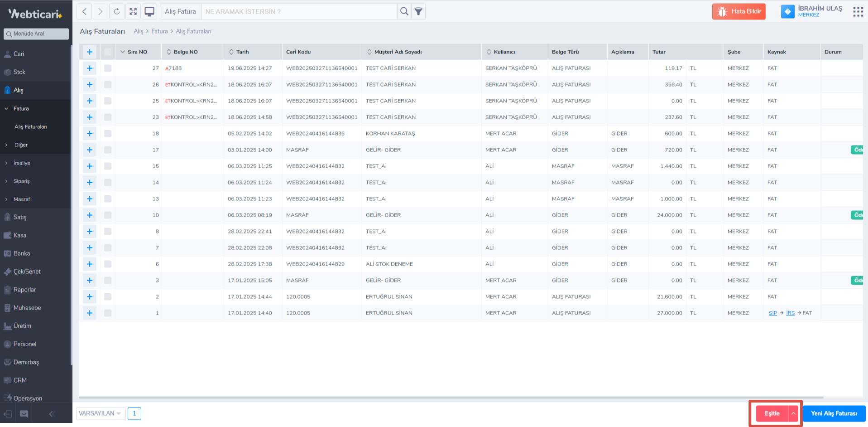
Task: Click the refresh icon in the toolbar
Action: (x=117, y=11)
